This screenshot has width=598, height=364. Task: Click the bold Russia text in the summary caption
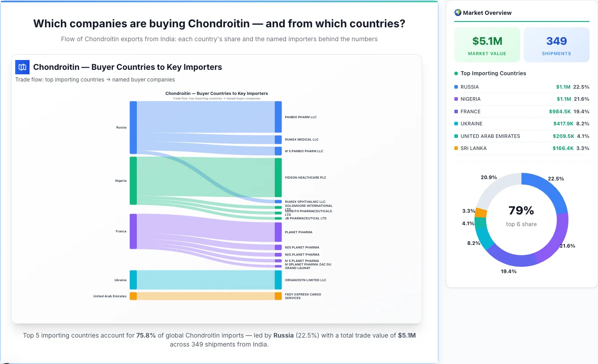284,335
